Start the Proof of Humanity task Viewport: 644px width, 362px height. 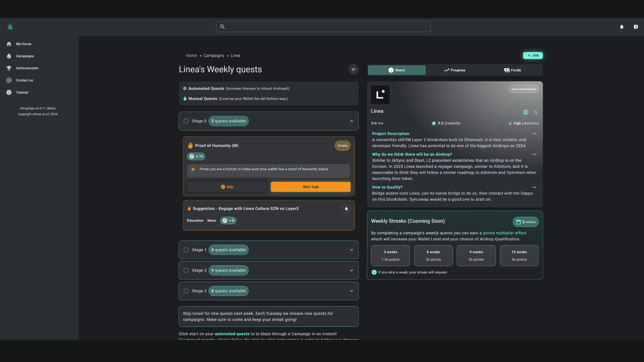coord(310,187)
